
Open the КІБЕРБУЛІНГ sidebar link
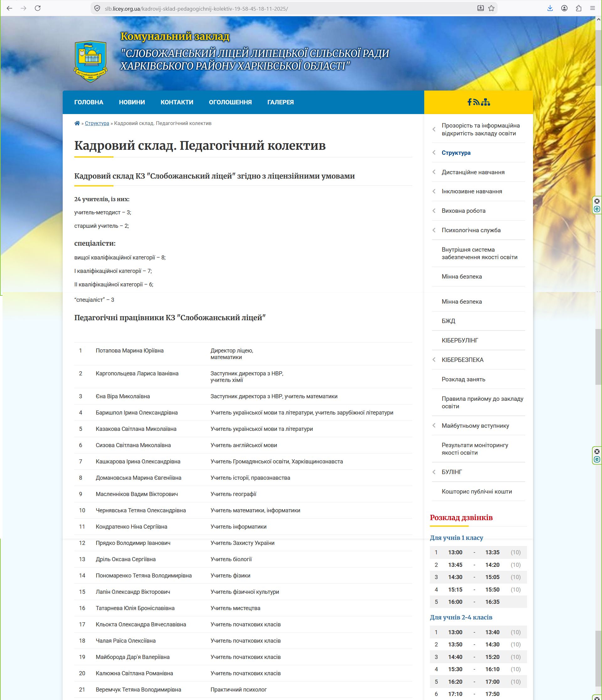click(x=460, y=341)
